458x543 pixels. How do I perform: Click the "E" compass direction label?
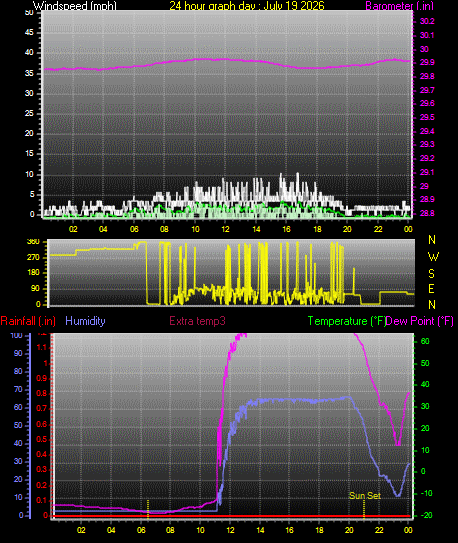[431, 289]
